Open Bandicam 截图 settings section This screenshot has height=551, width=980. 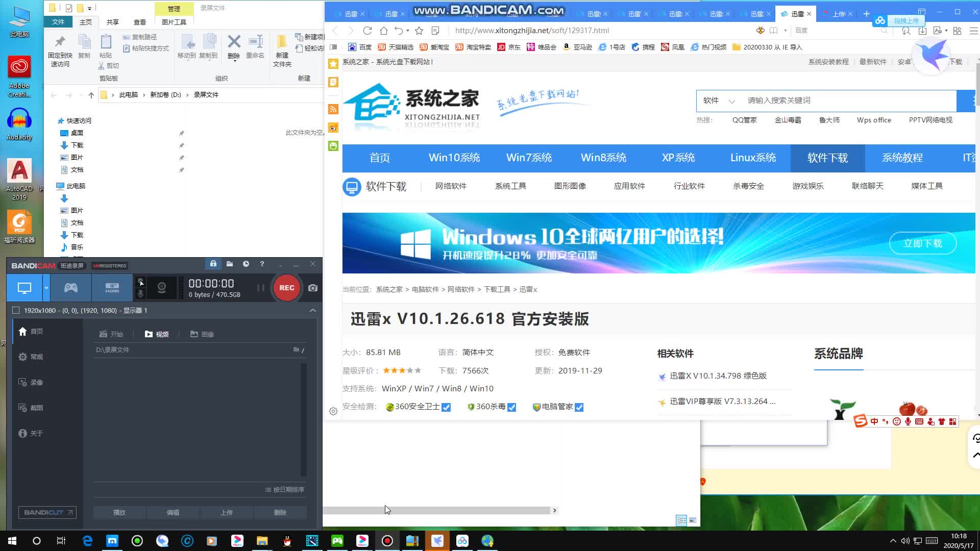pyautogui.click(x=31, y=408)
